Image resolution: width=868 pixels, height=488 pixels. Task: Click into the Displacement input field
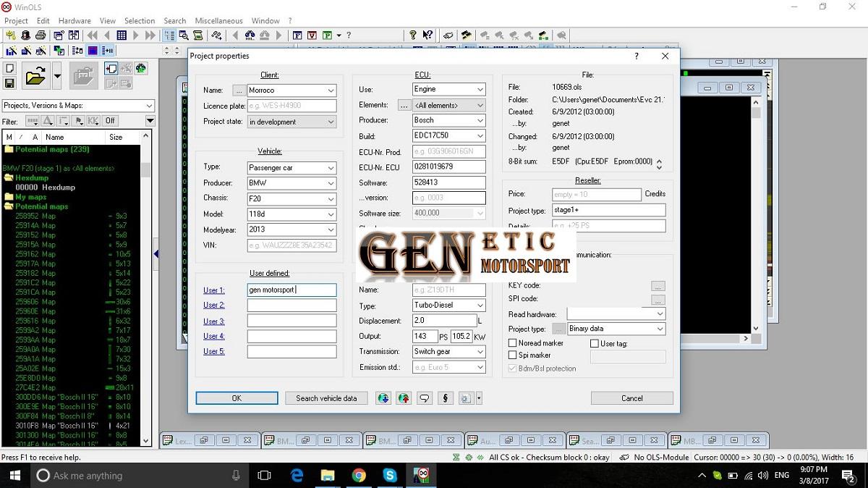[x=444, y=321]
